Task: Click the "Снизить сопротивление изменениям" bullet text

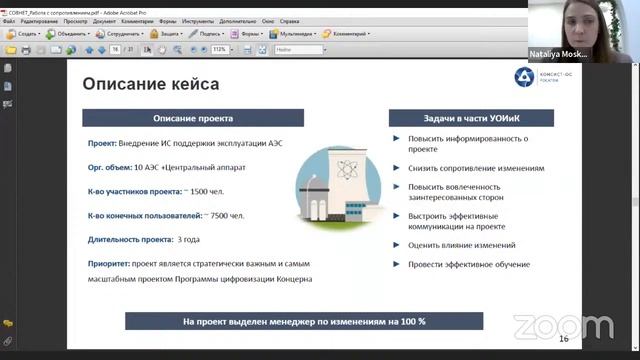Action: pos(476,168)
